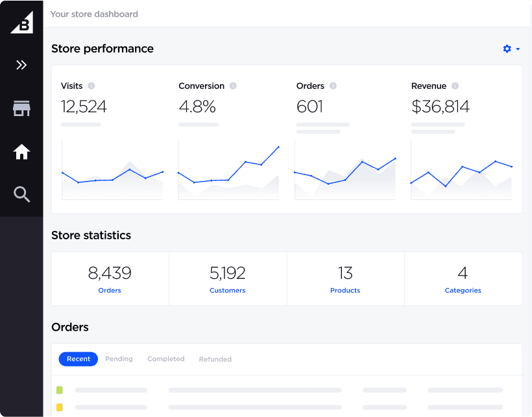
Task: Go to Home via house icon
Action: point(21,152)
